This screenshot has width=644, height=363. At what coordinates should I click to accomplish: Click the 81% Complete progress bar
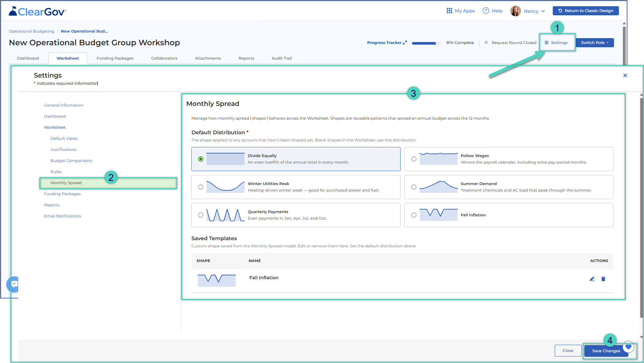(x=426, y=43)
